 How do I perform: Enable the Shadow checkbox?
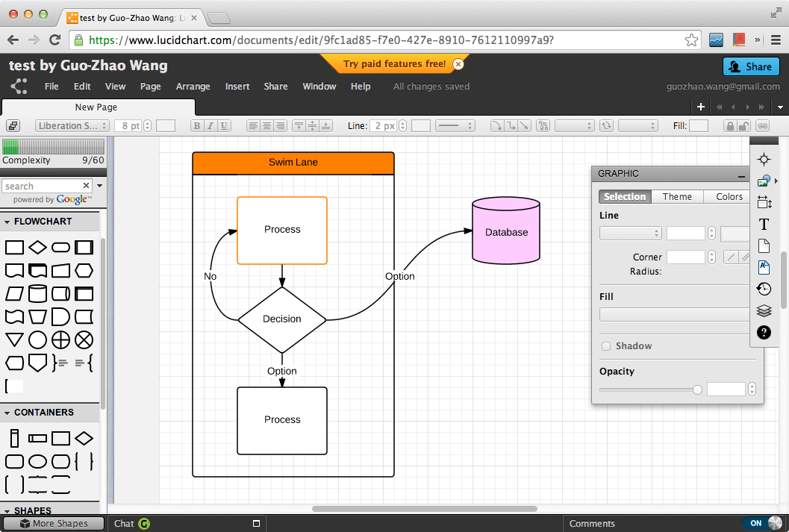coord(606,345)
